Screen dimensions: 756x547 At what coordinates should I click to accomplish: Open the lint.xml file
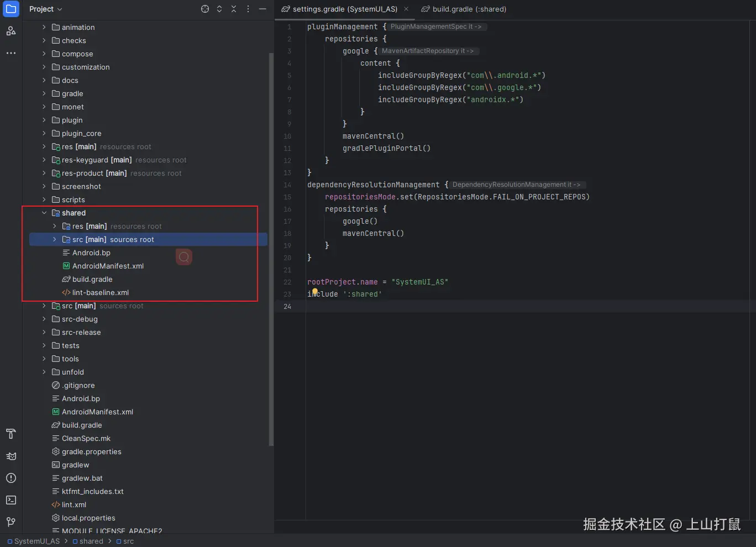click(74, 504)
